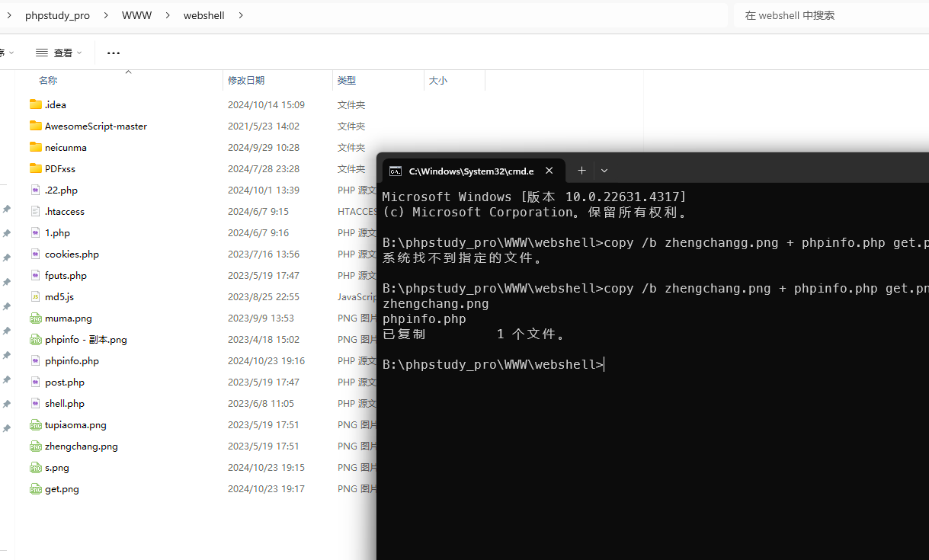Viewport: 929px width, 560px height.
Task: Open the terminal tab chevron dropdown
Action: click(604, 171)
